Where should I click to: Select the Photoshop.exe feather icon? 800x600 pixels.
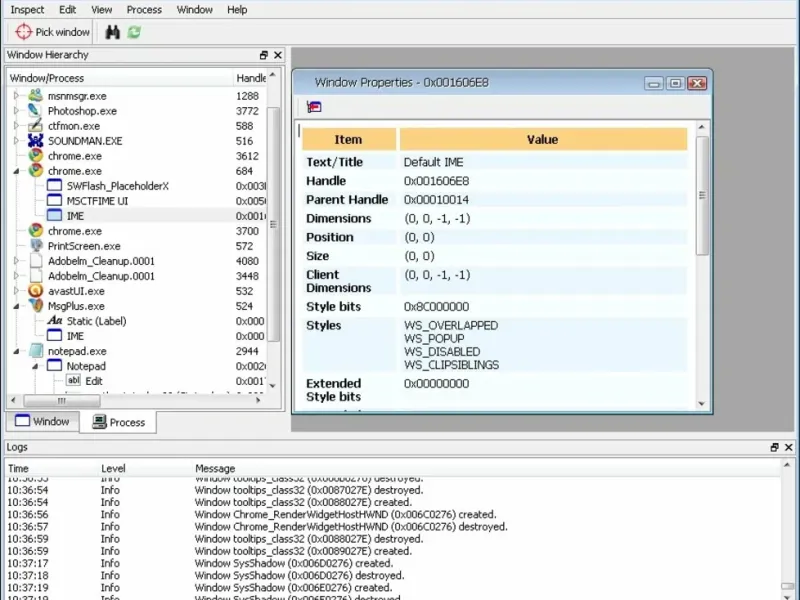pyautogui.click(x=35, y=111)
